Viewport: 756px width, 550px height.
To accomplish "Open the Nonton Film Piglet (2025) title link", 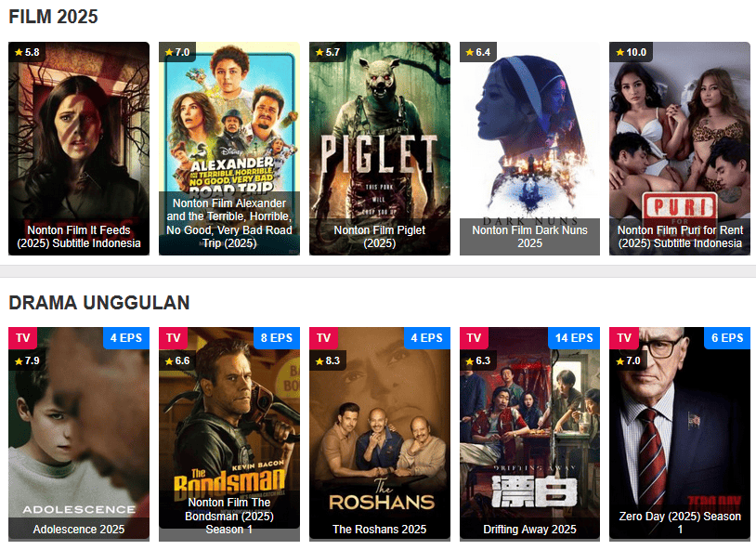I will 380,237.
